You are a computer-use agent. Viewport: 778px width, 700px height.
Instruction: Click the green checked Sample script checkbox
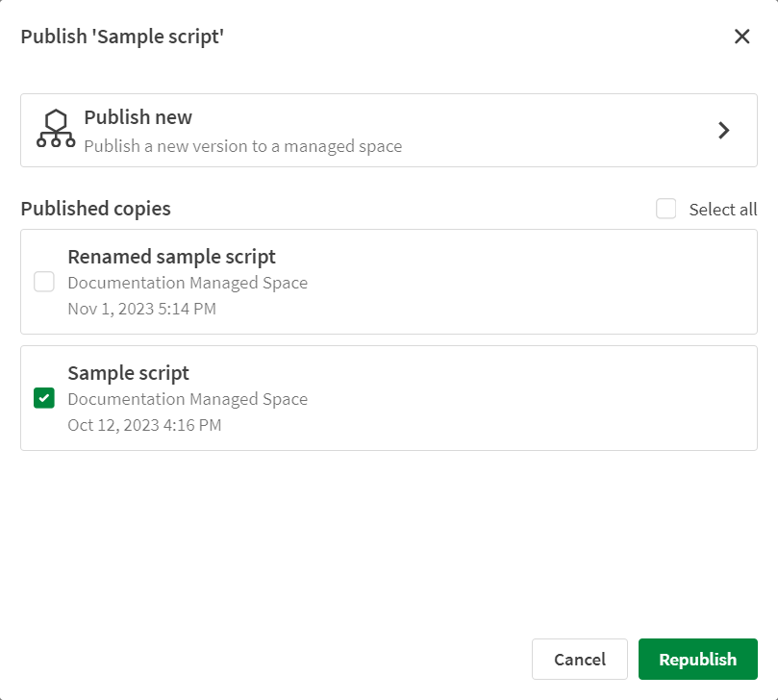tap(42, 398)
